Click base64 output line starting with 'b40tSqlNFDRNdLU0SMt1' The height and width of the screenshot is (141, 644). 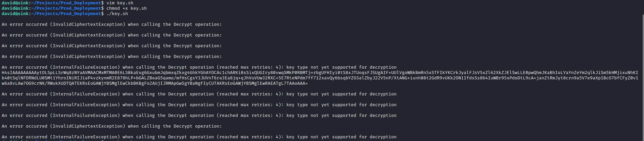pos(320,78)
